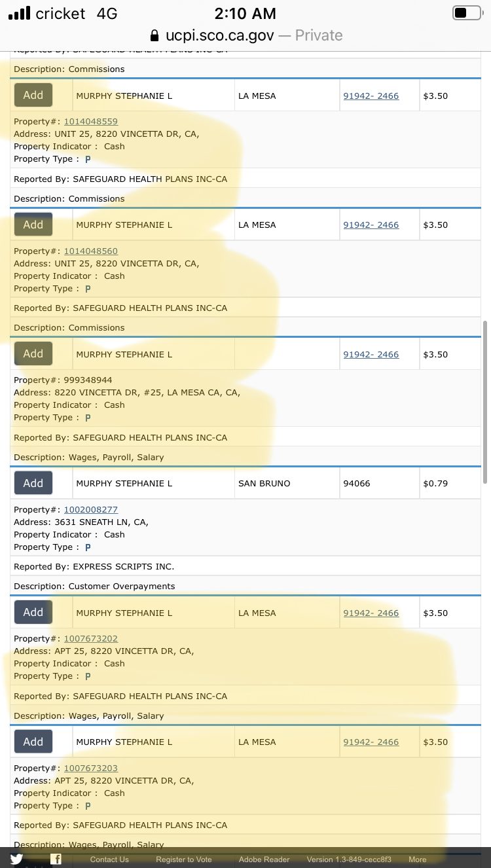This screenshot has width=491, height=868.
Task: Select $3.50 amount above Property# 1007673203
Action: [435, 742]
